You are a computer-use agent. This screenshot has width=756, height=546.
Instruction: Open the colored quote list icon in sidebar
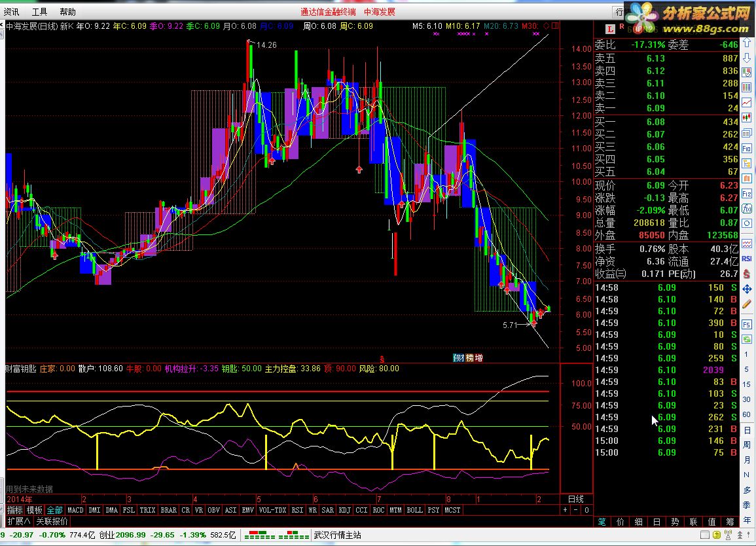click(x=747, y=73)
